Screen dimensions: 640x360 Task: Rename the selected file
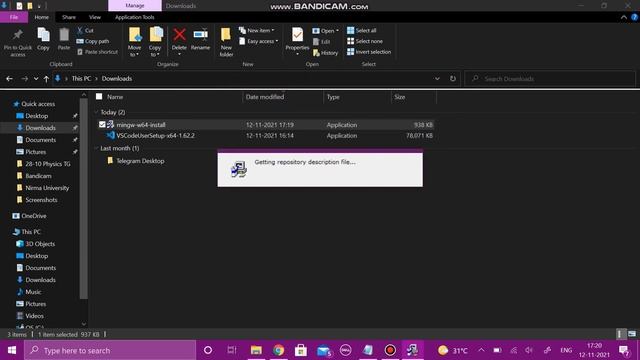200,40
